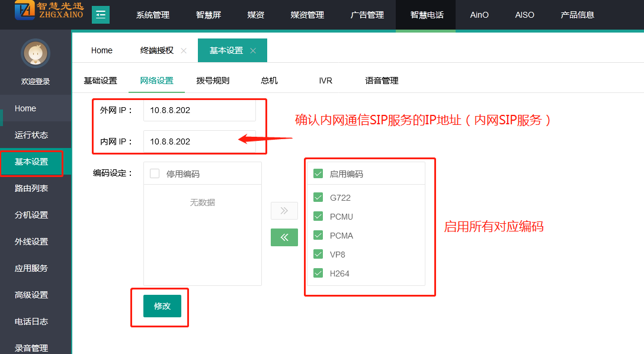The height and width of the screenshot is (354, 644).
Task: Uncheck the PCMU codec checkbox
Action: (x=318, y=217)
